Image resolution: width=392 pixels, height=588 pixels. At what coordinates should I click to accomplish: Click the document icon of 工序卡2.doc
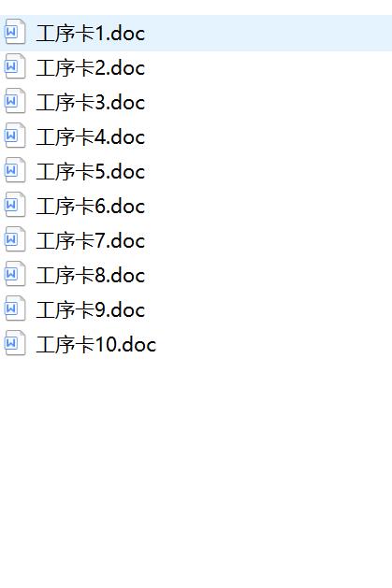tap(15, 66)
